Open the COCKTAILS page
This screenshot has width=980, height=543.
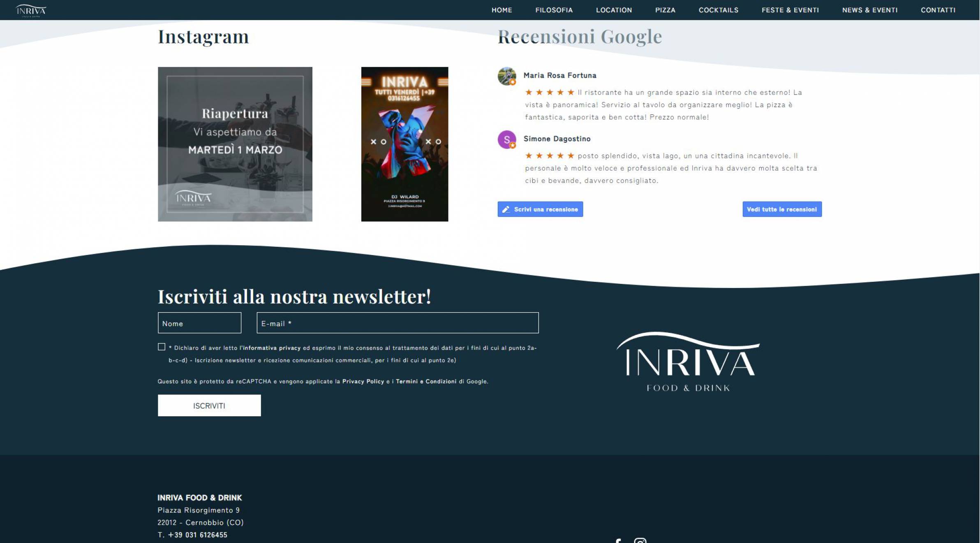tap(718, 10)
